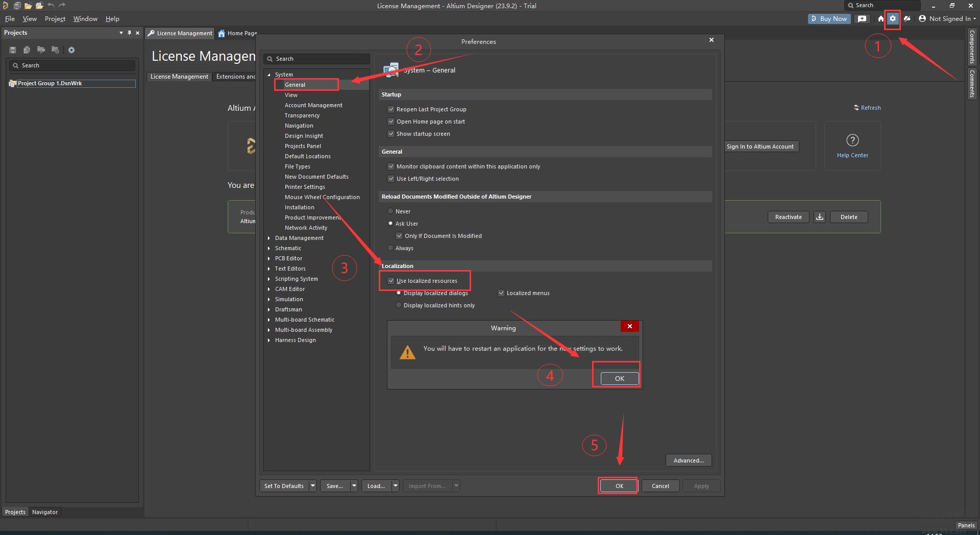The height and width of the screenshot is (535, 980).
Task: Click Sign In to Altium Account
Action: tap(760, 147)
